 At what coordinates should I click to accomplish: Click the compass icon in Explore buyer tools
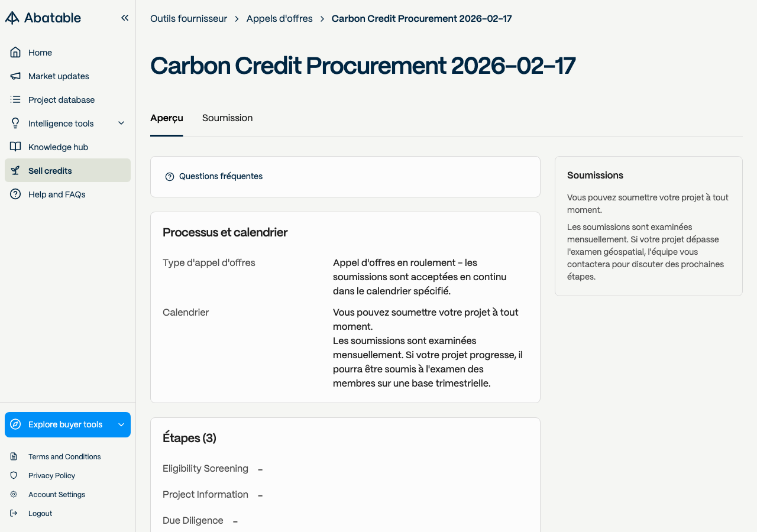[16, 424]
